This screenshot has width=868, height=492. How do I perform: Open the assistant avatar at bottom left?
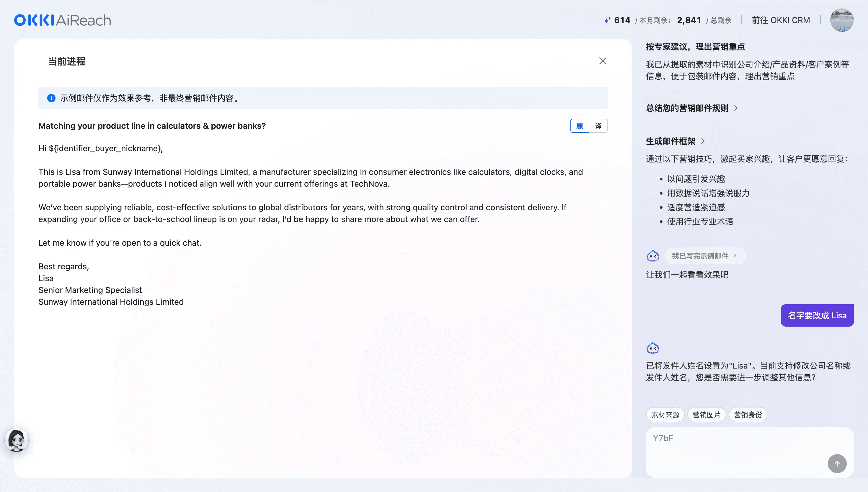(17, 440)
